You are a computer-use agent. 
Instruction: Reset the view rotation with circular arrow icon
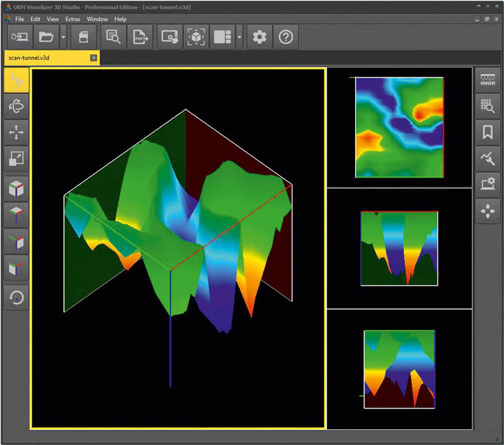click(x=16, y=296)
